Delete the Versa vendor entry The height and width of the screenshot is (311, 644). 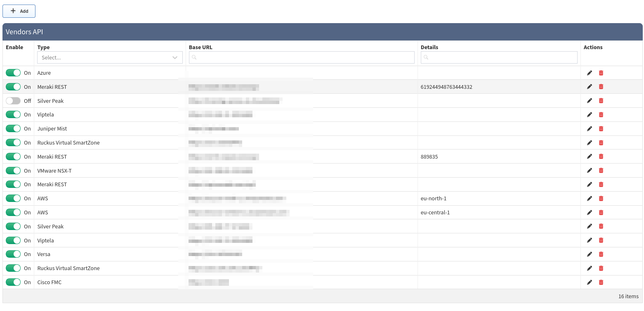[x=601, y=254]
